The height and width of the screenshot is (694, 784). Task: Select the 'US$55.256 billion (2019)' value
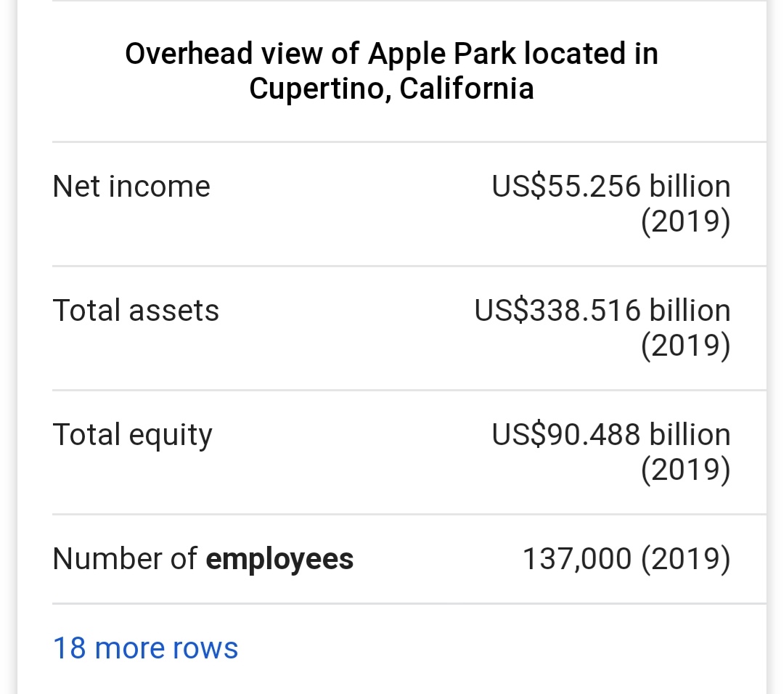pyautogui.click(x=611, y=203)
